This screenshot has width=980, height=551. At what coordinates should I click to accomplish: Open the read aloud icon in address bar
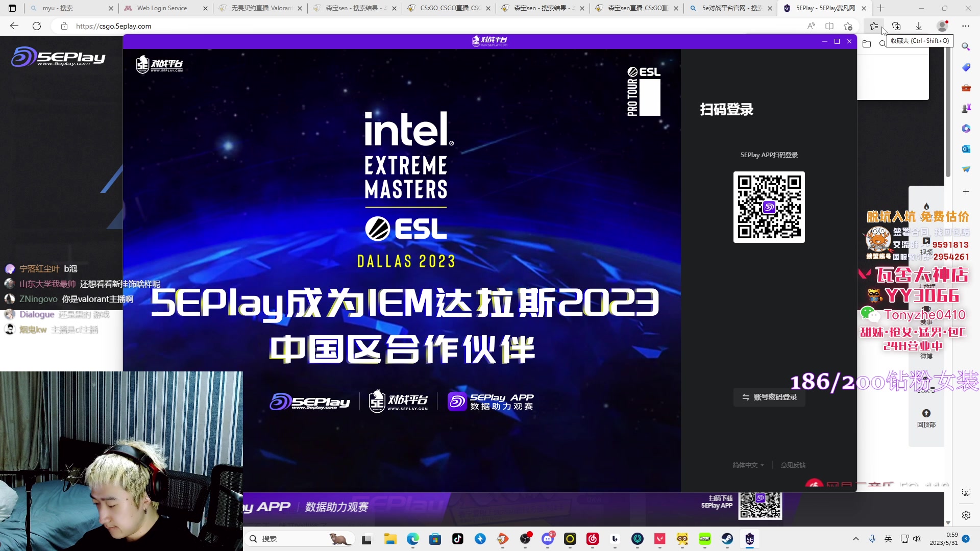[811, 26]
